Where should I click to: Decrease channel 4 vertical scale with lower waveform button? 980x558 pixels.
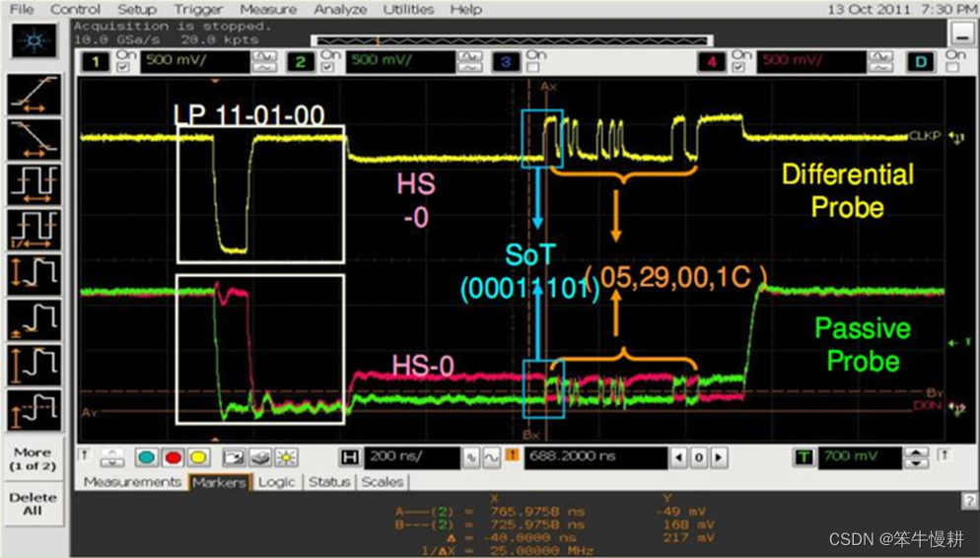click(880, 67)
